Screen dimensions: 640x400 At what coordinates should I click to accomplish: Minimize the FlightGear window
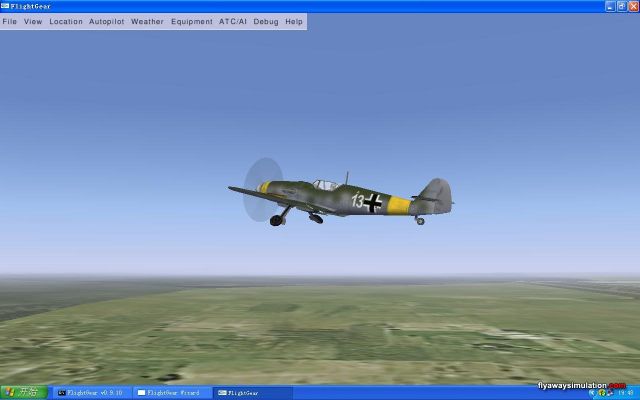click(x=610, y=6)
